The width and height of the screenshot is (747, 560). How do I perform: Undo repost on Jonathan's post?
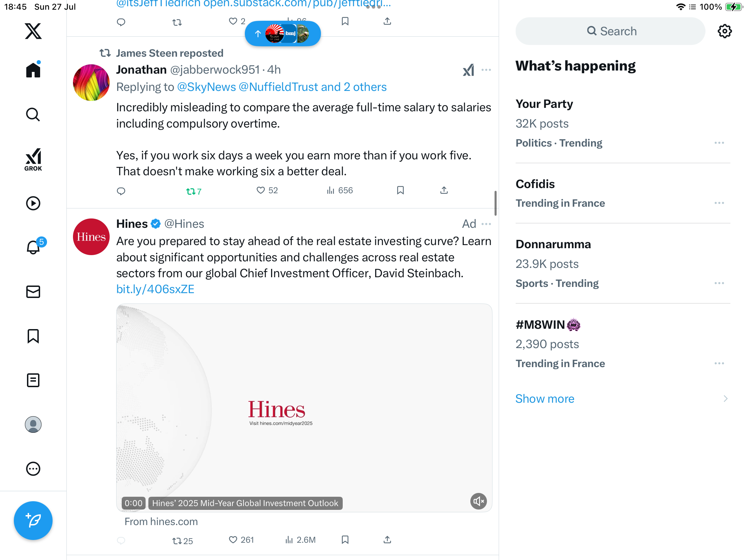(x=194, y=191)
